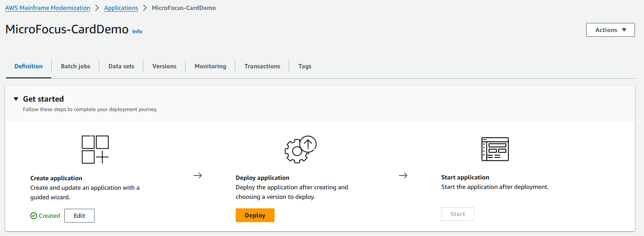This screenshot has width=644, height=236.
Task: Open the Data sets tab
Action: pos(121,66)
